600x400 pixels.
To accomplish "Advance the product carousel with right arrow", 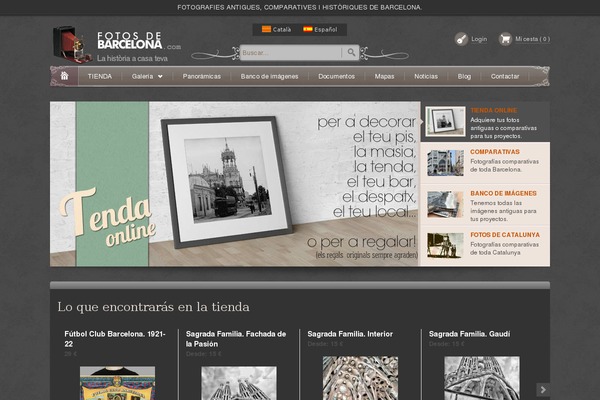I will (x=543, y=390).
